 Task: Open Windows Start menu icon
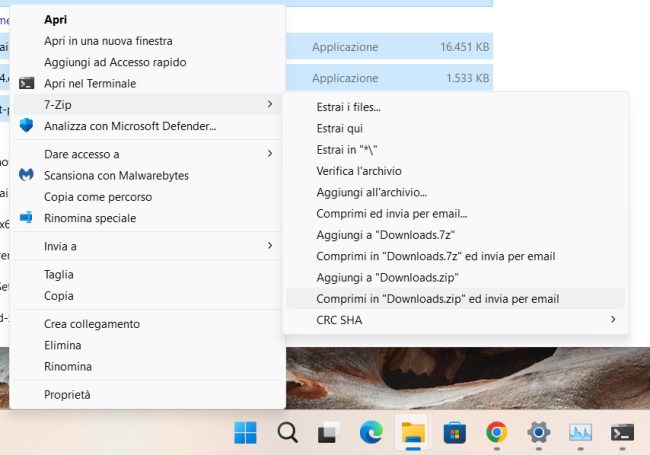point(245,433)
